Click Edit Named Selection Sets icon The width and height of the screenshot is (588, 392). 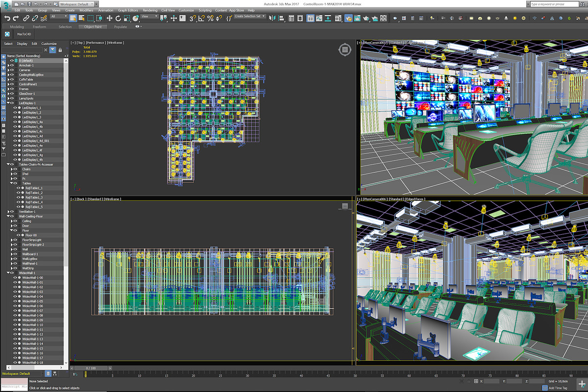click(229, 18)
